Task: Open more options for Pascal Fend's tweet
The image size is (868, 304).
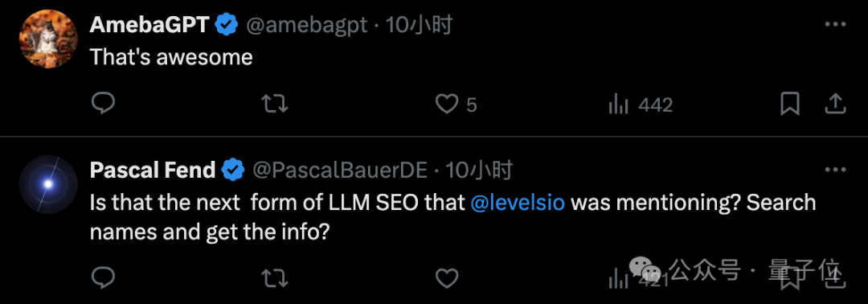Action: click(835, 170)
